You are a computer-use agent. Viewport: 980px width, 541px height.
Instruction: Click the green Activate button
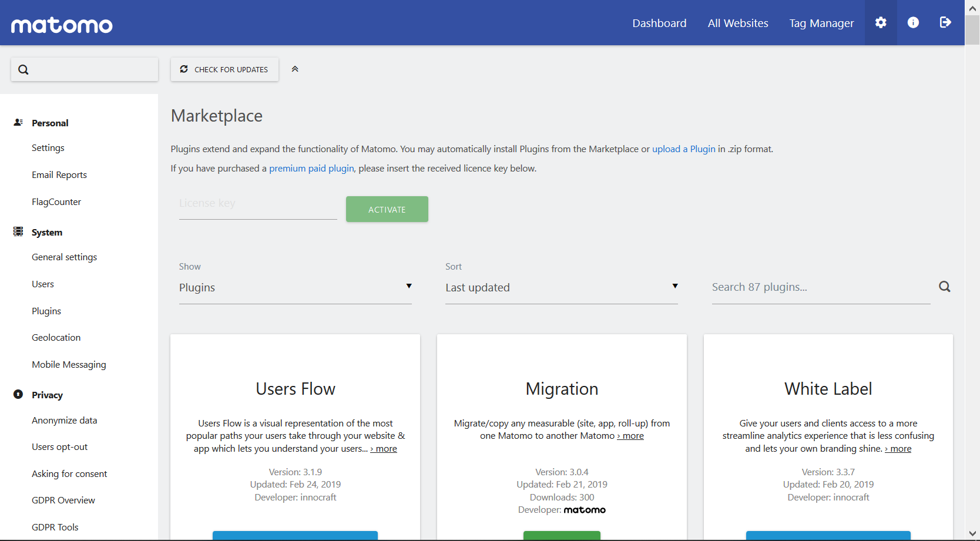387,209
